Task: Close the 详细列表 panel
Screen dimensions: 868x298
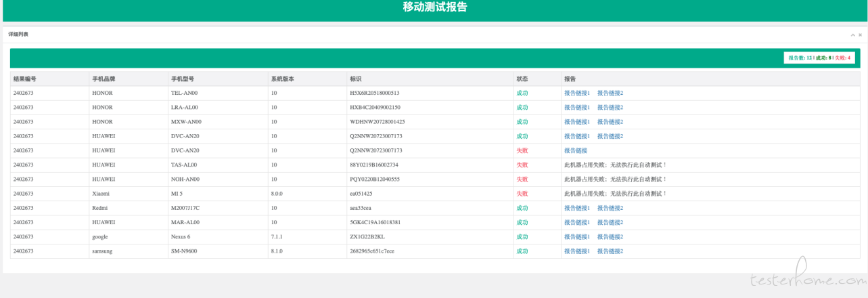Action: (861, 35)
